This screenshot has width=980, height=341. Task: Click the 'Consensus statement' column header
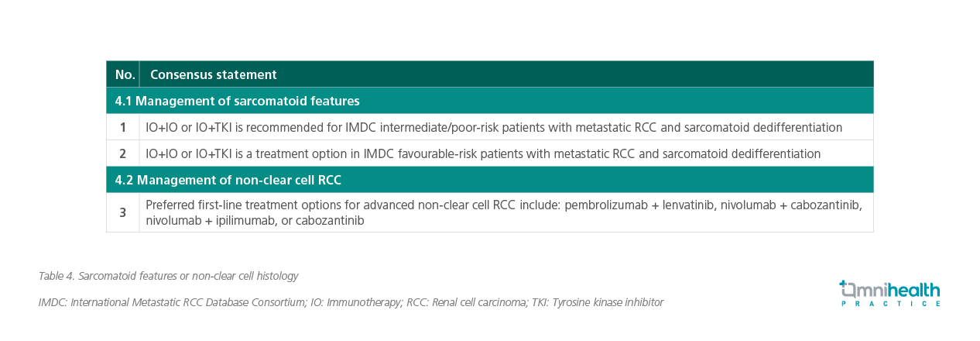pos(213,74)
